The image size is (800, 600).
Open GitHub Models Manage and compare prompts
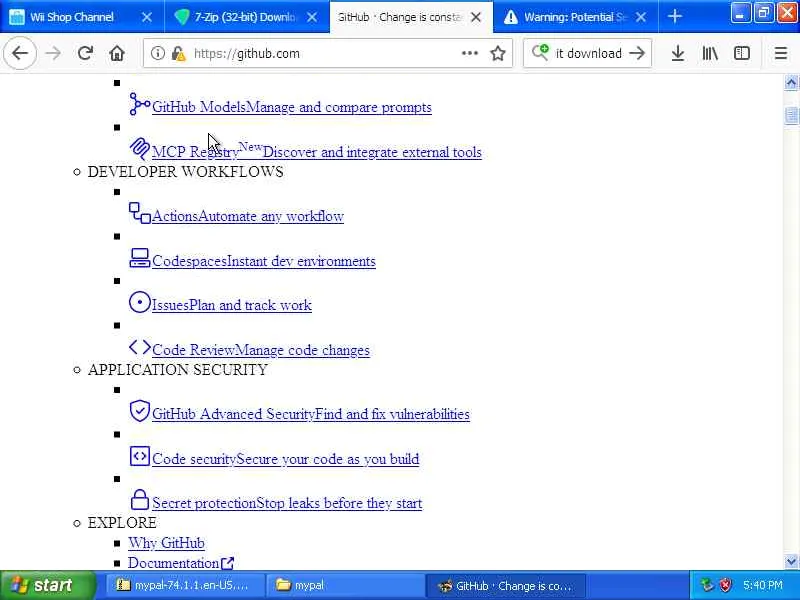(292, 107)
